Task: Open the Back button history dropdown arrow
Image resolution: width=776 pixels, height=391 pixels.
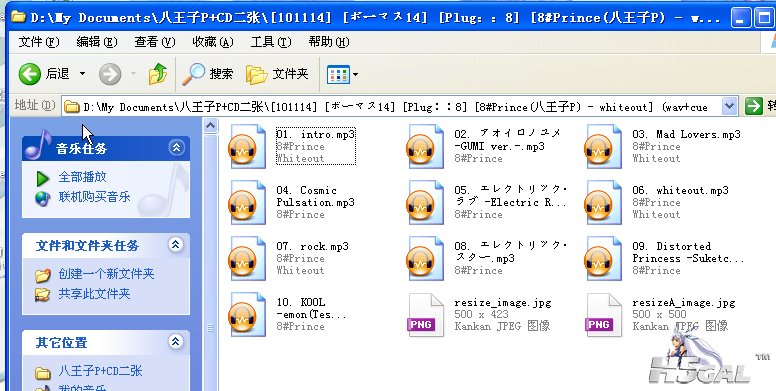Action: pyautogui.click(x=82, y=74)
